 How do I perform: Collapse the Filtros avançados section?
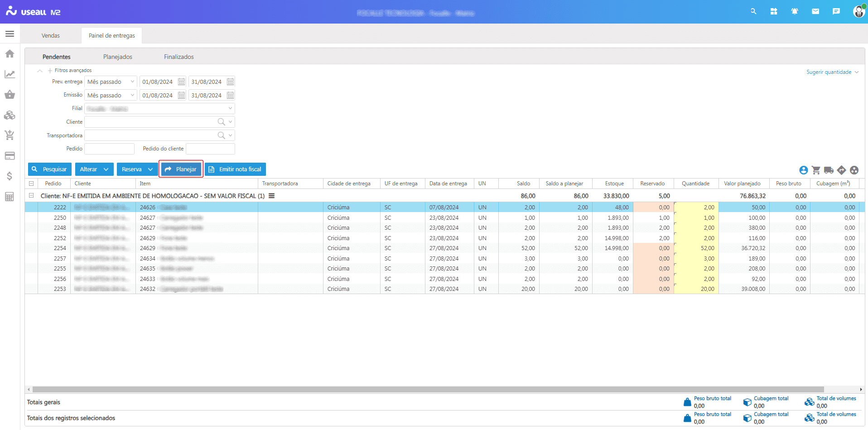tap(40, 71)
